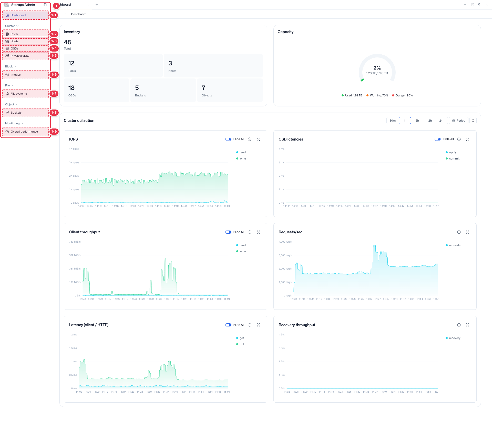This screenshot has height=448, width=492.
Task: Click the forward arrow in breadcrumb
Action: (66, 14)
